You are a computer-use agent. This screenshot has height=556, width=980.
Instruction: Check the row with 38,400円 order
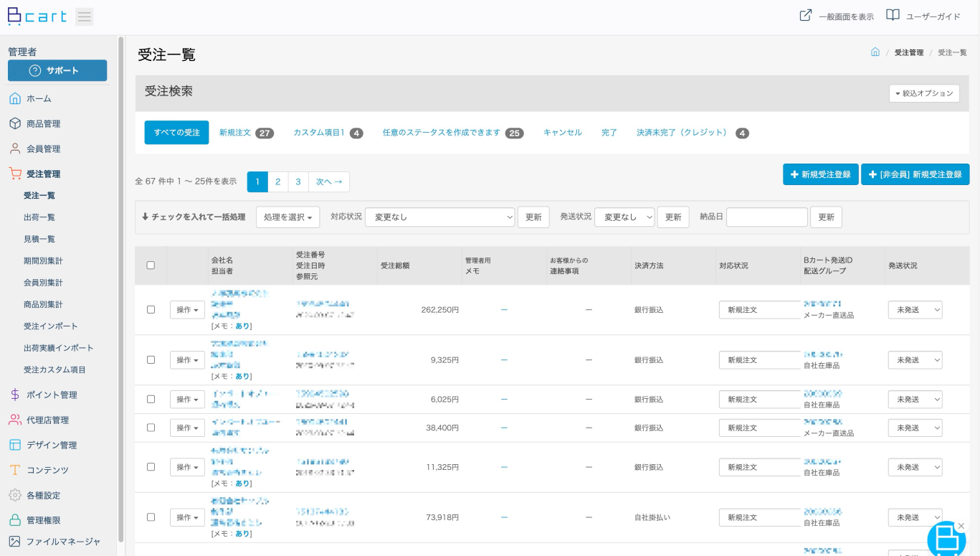151,428
